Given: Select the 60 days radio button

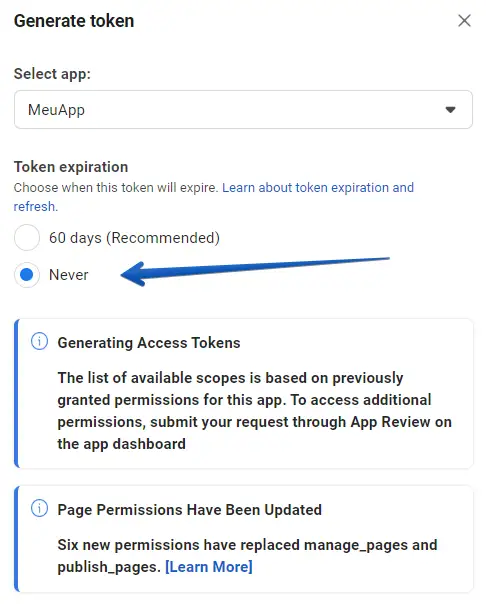Looking at the screenshot, I should pos(27,238).
